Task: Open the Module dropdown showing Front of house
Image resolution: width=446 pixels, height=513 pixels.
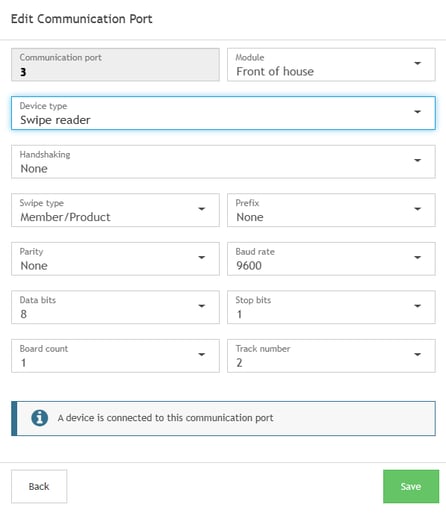Action: (x=331, y=65)
